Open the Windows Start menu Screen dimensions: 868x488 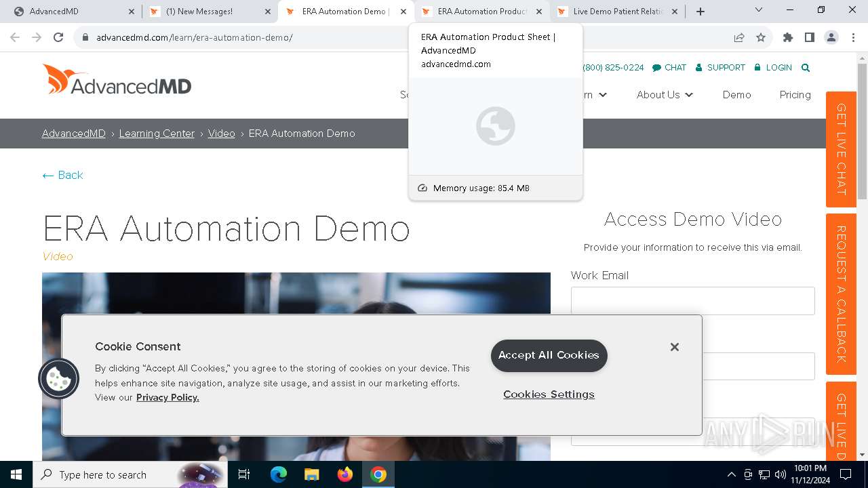(16, 474)
